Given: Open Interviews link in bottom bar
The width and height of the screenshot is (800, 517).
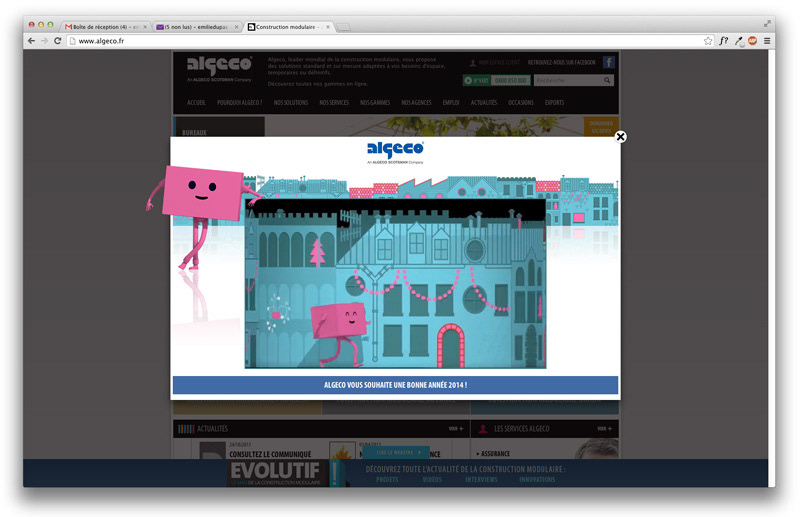Looking at the screenshot, I should click(481, 480).
